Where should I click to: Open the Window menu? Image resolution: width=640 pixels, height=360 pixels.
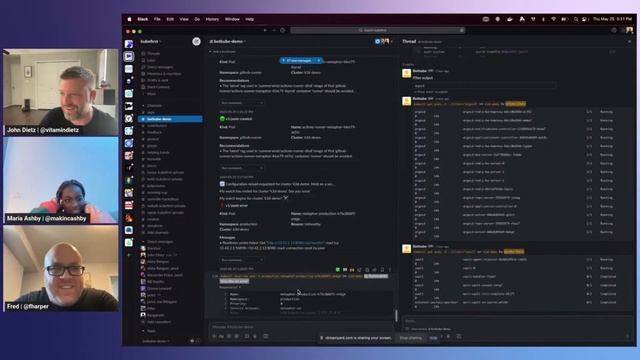[232, 19]
